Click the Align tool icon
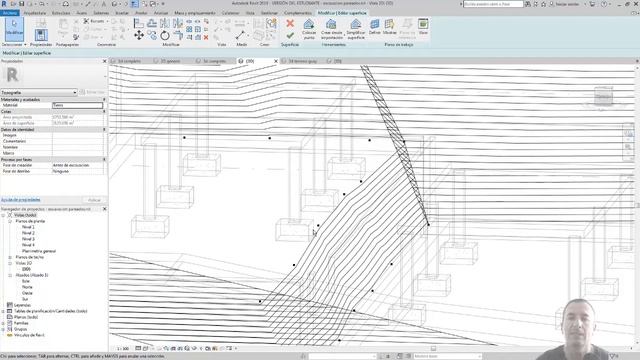This screenshot has height=360, width=640. [139, 24]
